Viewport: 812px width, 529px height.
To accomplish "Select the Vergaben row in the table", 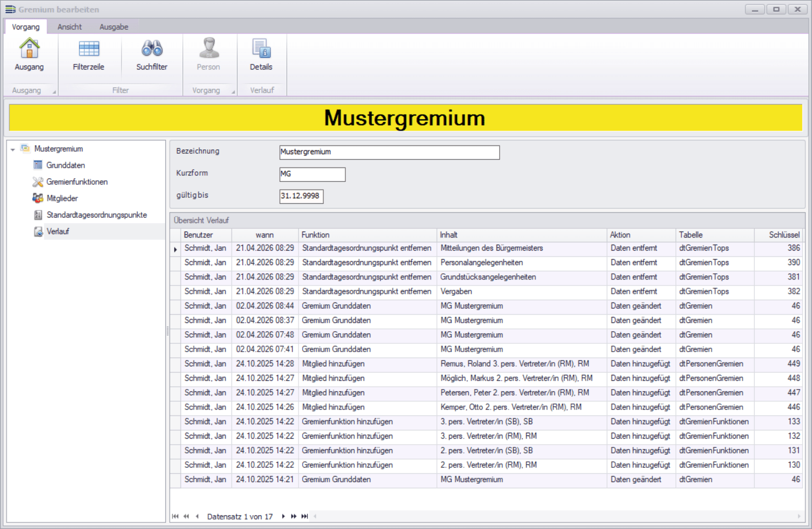I will (x=456, y=292).
